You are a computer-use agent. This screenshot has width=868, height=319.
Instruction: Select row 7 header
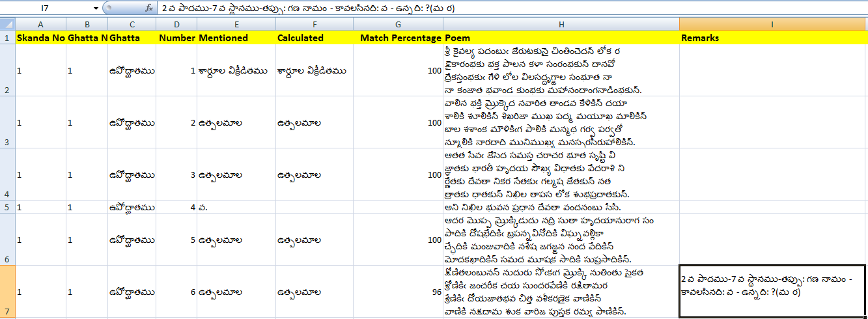tap(7, 292)
